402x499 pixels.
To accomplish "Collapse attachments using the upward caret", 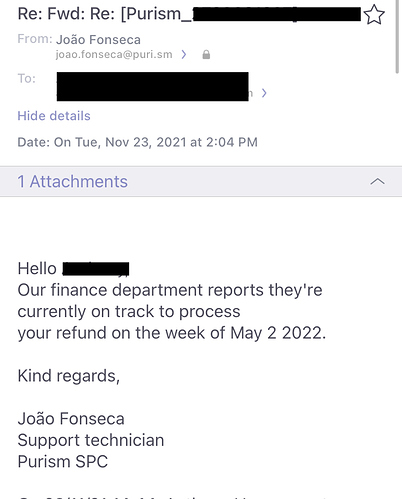I will click(377, 181).
